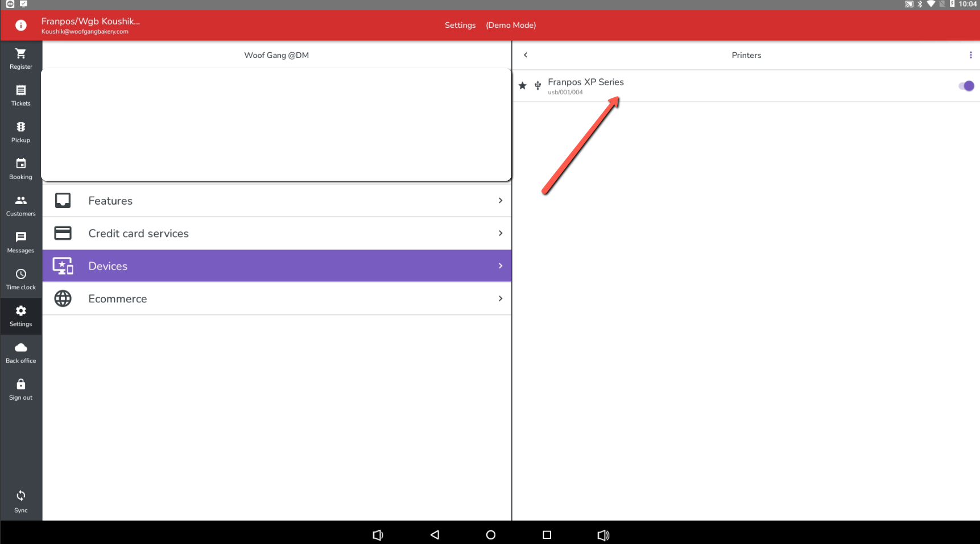Expand the Ecommerce chevron
980x544 pixels.
coord(500,298)
